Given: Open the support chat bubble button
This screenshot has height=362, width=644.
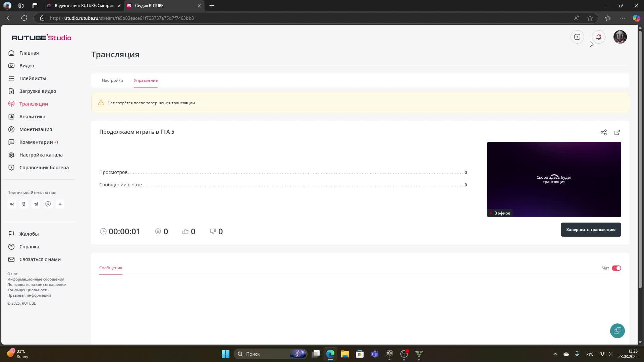Looking at the screenshot, I should coord(617,331).
